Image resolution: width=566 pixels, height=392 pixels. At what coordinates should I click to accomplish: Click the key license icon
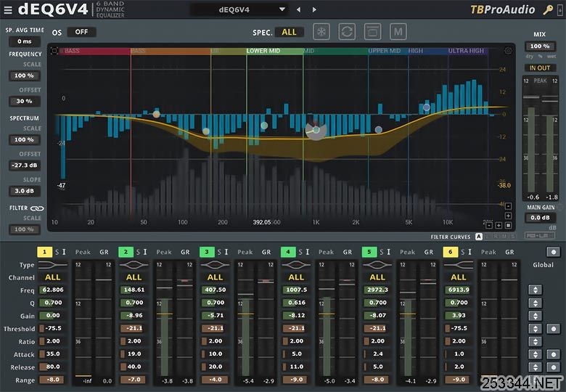point(548,9)
